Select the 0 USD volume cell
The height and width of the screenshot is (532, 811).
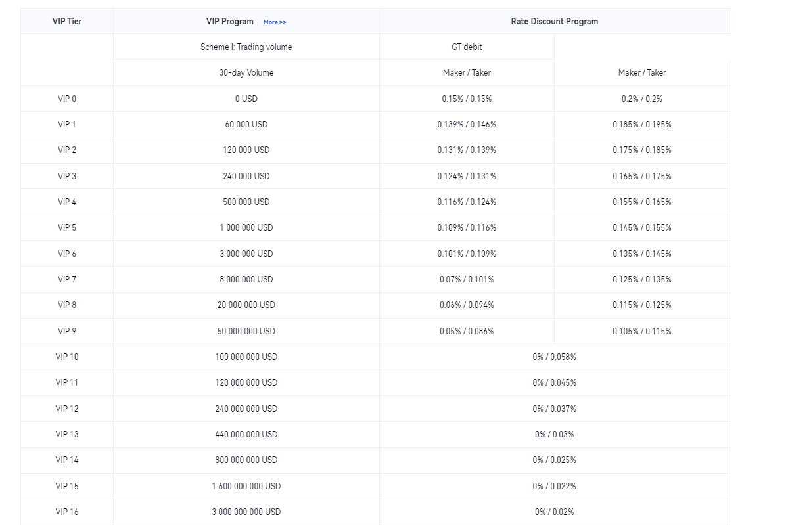point(246,99)
